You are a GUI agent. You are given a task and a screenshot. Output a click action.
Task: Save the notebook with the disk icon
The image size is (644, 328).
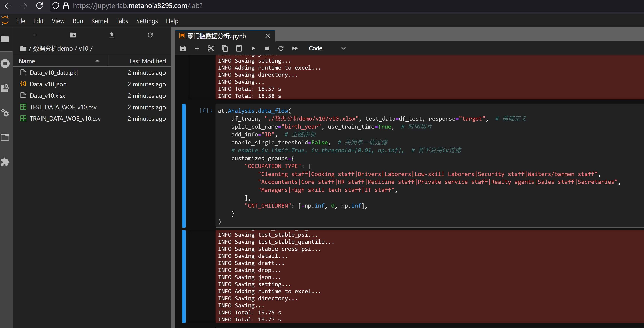183,48
